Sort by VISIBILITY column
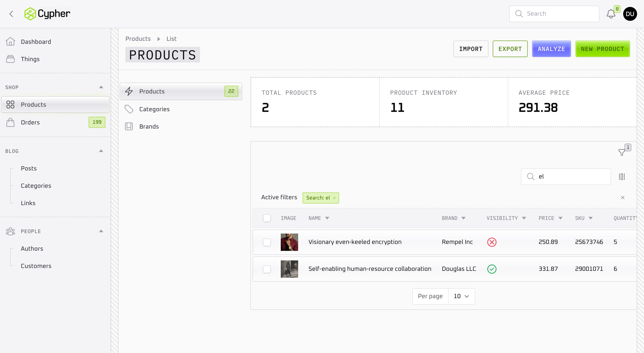Image resolution: width=644 pixels, height=353 pixels. pyautogui.click(x=506, y=218)
